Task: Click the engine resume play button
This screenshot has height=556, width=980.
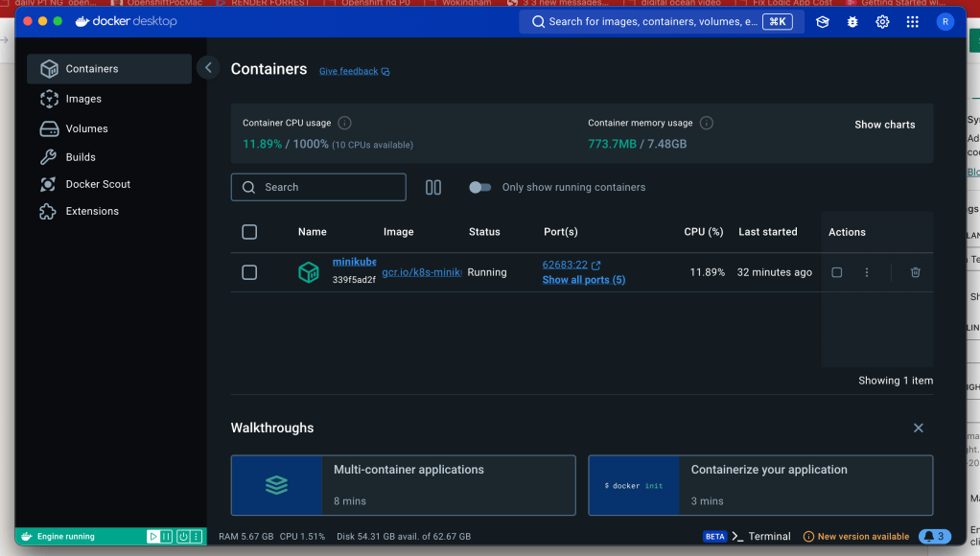Action: (152, 537)
